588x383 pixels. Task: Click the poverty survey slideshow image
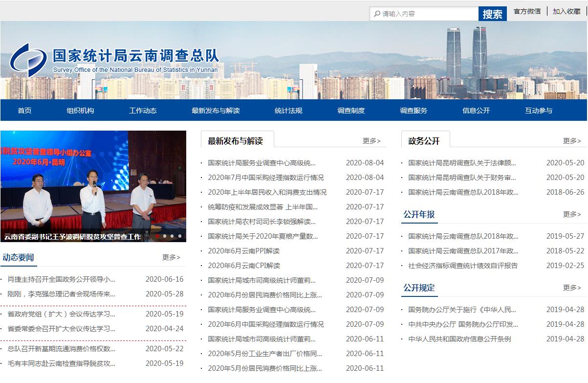[93, 181]
